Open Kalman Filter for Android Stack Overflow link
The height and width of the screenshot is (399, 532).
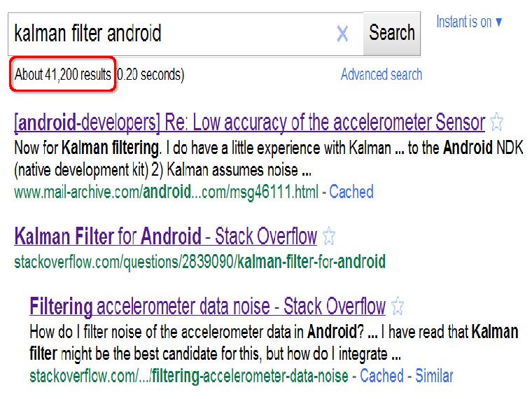click(166, 236)
